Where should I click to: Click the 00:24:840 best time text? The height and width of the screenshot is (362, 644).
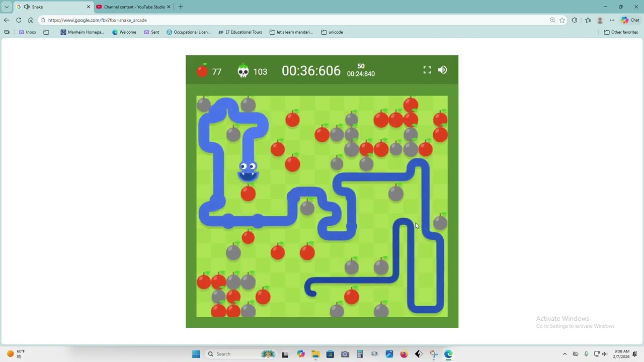coord(361,74)
